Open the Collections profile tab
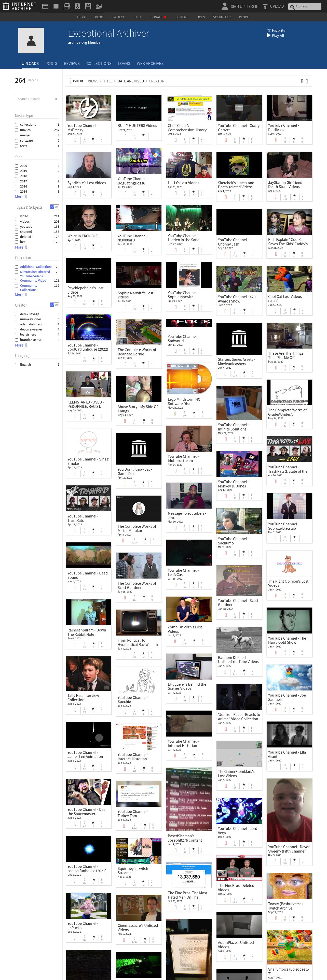The width and height of the screenshot is (327, 980). pos(99,64)
